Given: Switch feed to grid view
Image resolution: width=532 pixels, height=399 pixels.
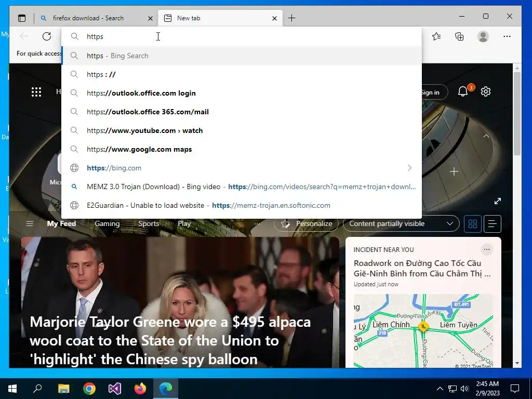Looking at the screenshot, I should click(x=472, y=223).
